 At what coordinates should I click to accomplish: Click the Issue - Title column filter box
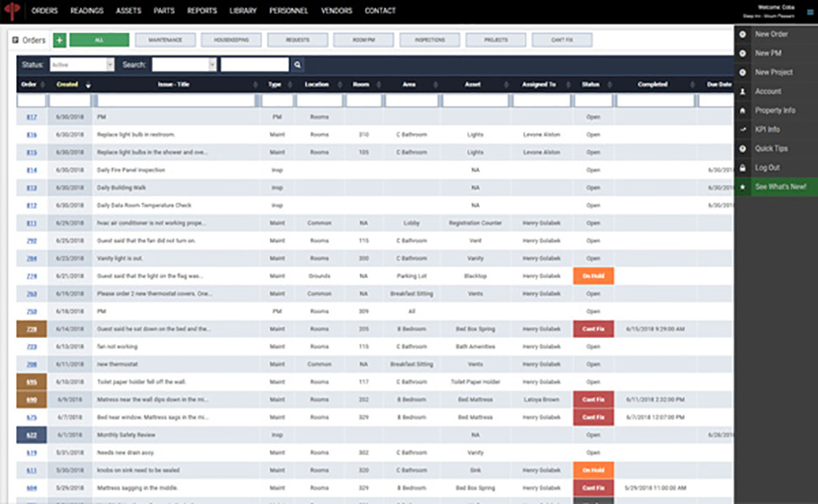(x=175, y=100)
